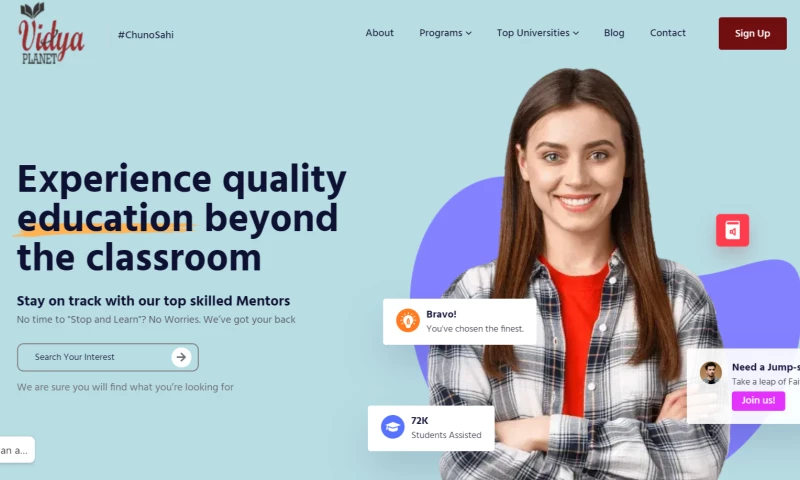Click the #ChunoSahi hashtag text
Screen dimensions: 800x480
tap(145, 35)
